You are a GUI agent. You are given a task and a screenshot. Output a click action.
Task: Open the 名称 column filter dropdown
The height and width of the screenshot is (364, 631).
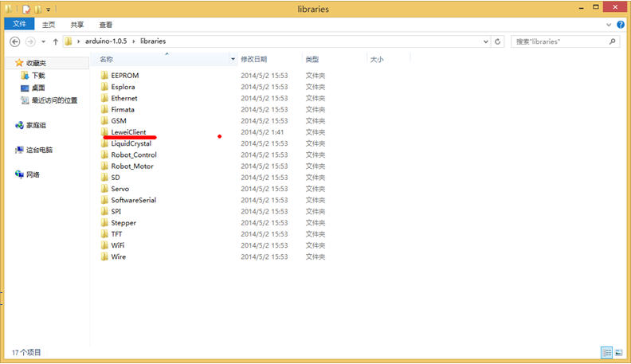(x=233, y=59)
